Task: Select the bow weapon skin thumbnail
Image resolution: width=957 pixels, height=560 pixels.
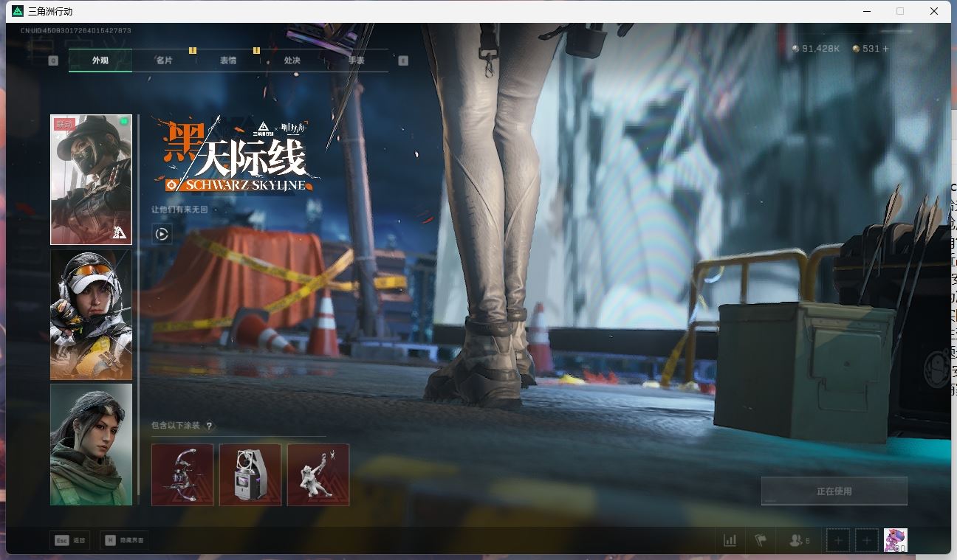Action: (x=182, y=474)
